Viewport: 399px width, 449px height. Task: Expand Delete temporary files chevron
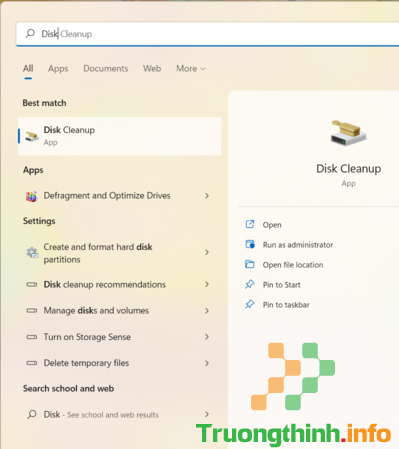(x=207, y=363)
